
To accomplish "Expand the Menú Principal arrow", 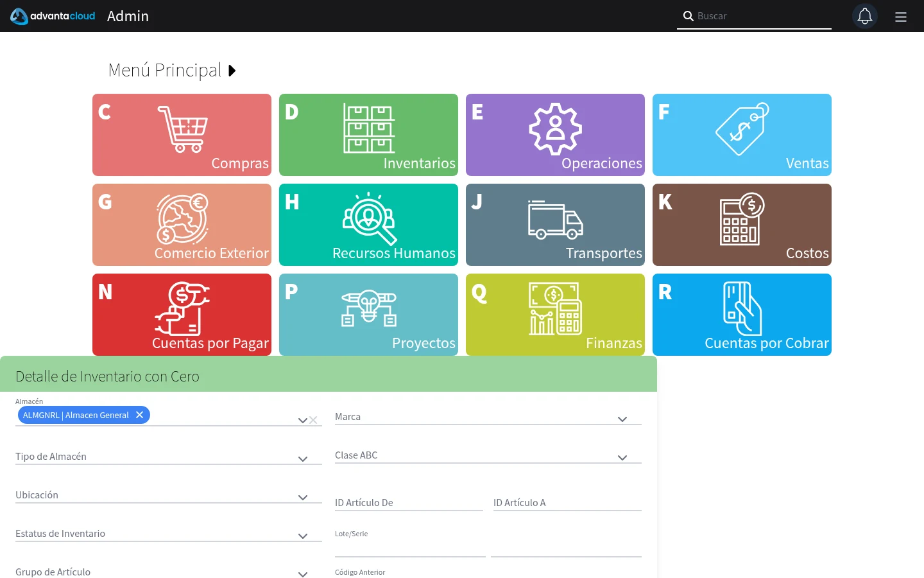I will click(x=232, y=71).
